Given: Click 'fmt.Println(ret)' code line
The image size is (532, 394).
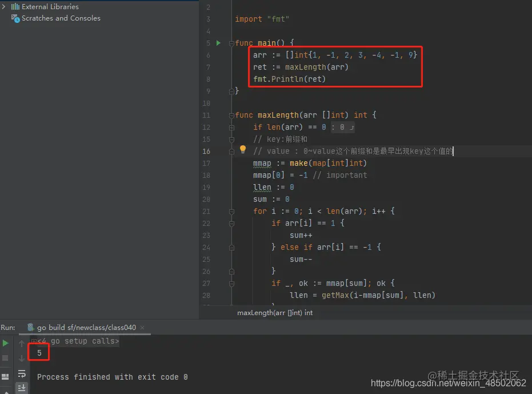Looking at the screenshot, I should click(x=289, y=79).
